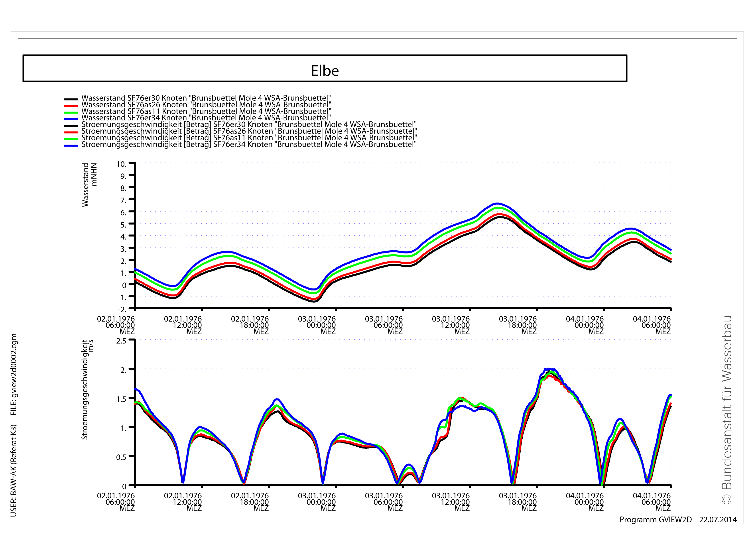756x534 pixels.
Task: Click 04.01.1976 00:00:00 label under velocity chart
Action: pyautogui.click(x=585, y=502)
